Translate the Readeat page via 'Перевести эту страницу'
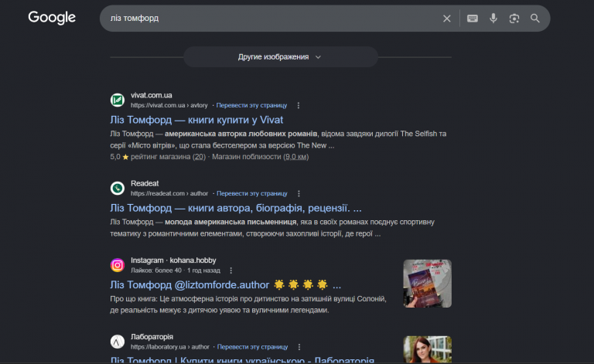 [x=252, y=193]
